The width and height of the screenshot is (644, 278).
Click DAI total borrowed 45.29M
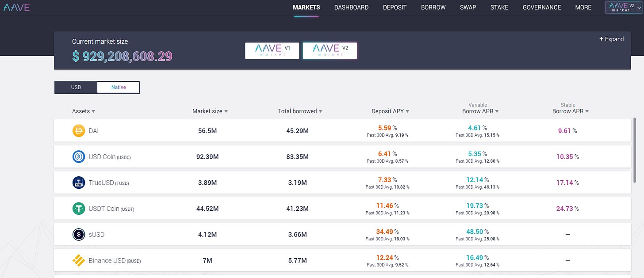click(297, 131)
